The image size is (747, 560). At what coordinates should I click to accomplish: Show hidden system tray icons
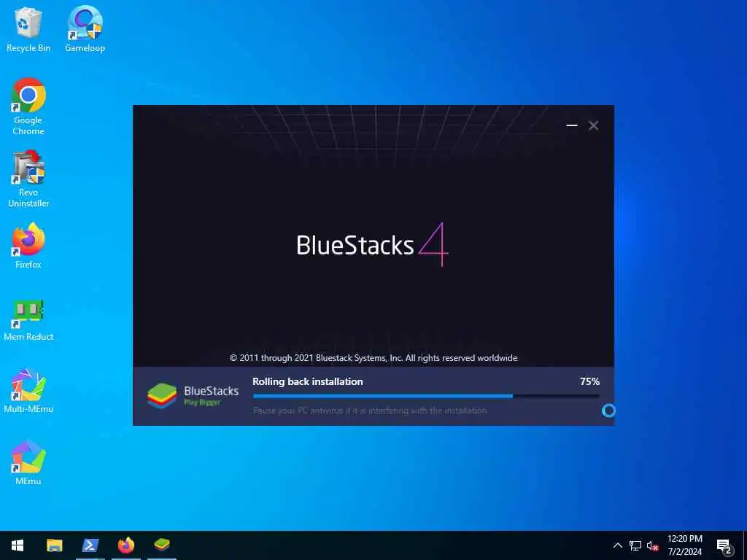coord(617,545)
